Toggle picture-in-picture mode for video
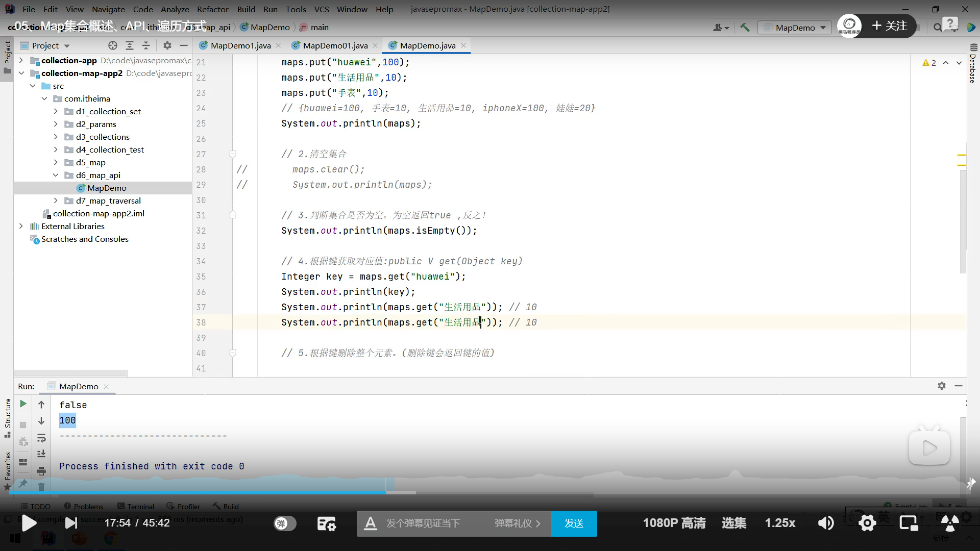 (x=909, y=523)
